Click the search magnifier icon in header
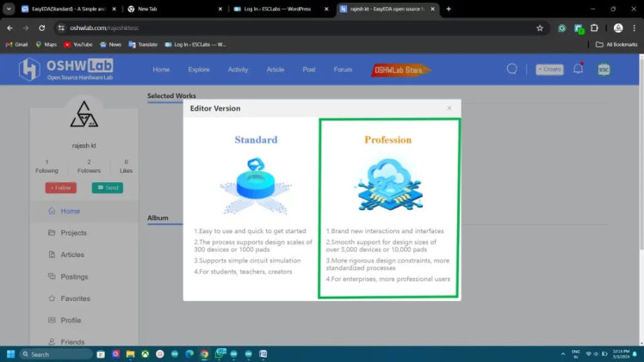The height and width of the screenshot is (362, 644). pos(511,69)
